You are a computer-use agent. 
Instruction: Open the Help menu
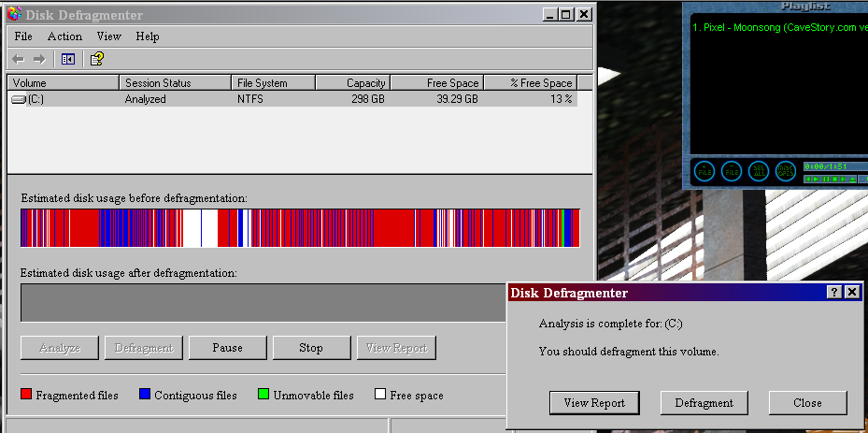click(x=148, y=36)
